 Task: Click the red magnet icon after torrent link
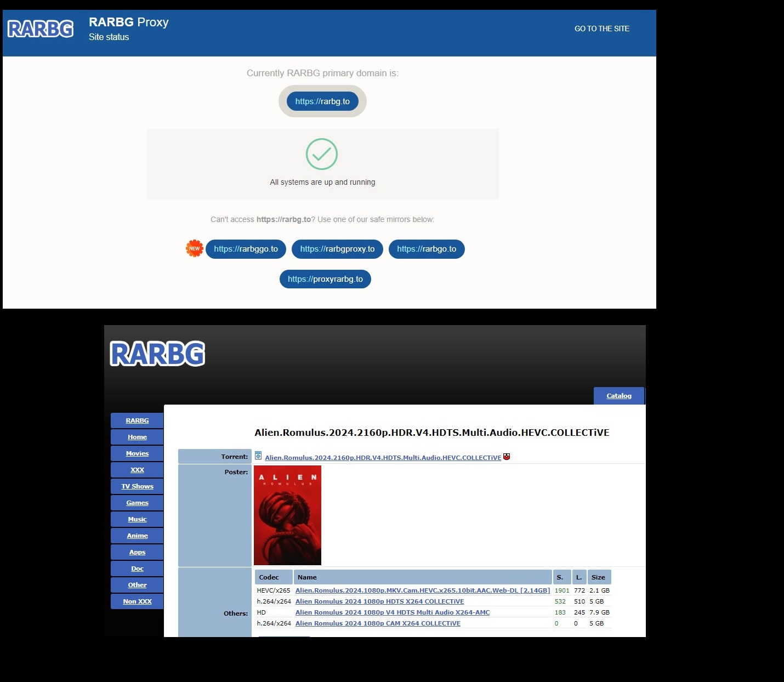point(507,456)
